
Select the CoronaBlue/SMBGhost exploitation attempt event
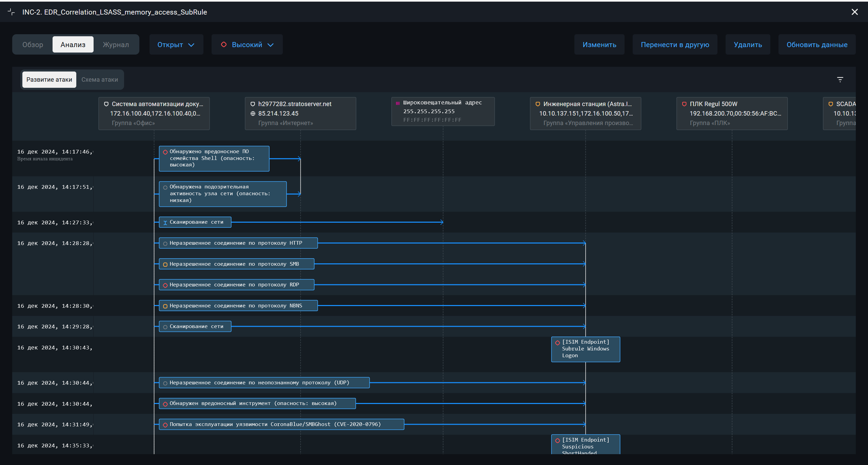pos(281,424)
